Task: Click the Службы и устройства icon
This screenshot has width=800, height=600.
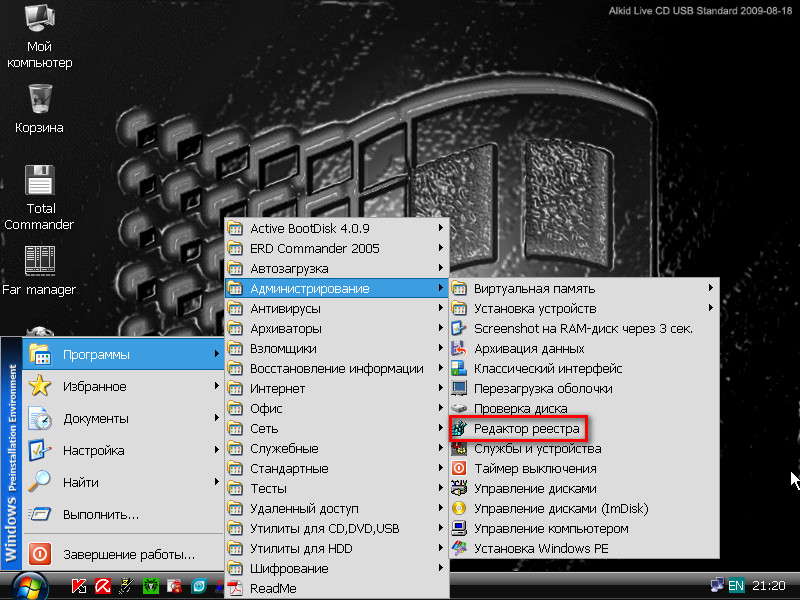Action: click(459, 448)
